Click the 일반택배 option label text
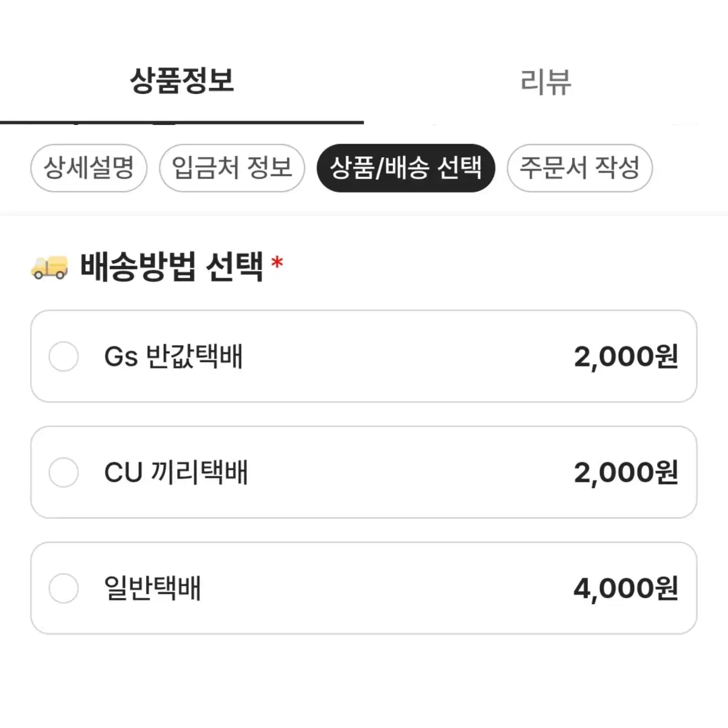The image size is (728, 728). coord(152,588)
